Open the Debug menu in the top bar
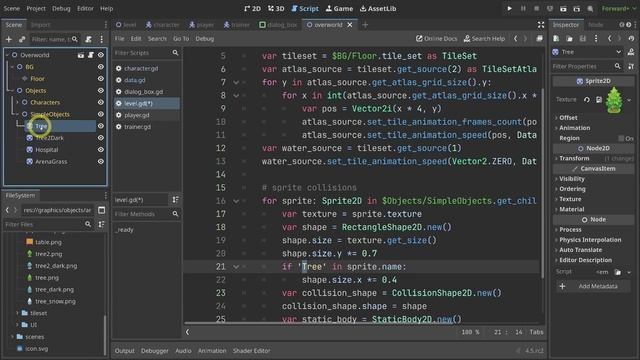This screenshot has width=640, height=360. point(61,8)
